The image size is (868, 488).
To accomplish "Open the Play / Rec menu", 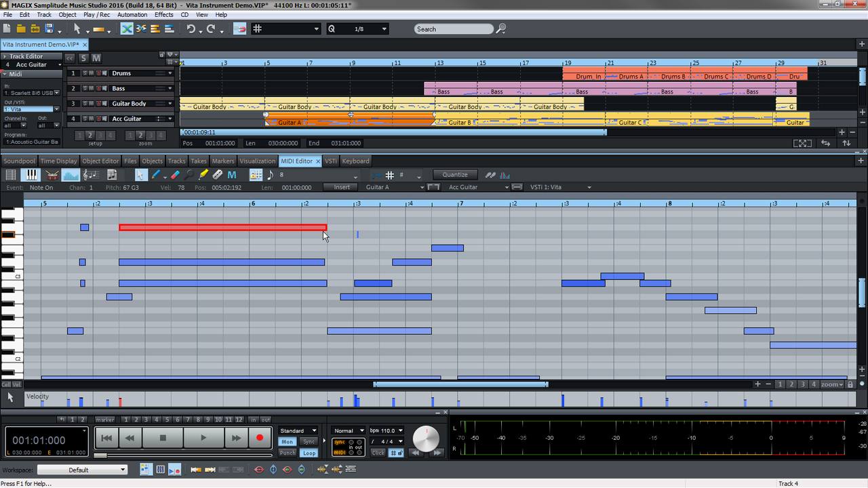I will (x=97, y=14).
